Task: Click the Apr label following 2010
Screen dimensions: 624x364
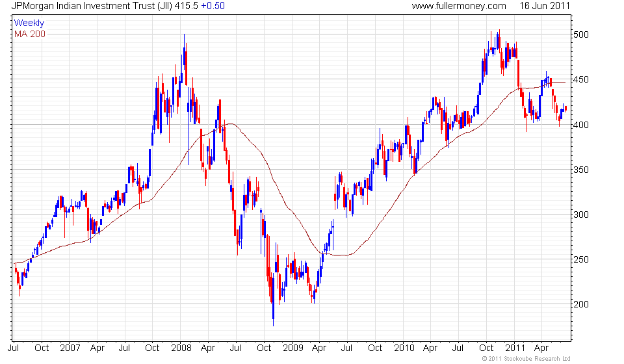Action: point(430,348)
